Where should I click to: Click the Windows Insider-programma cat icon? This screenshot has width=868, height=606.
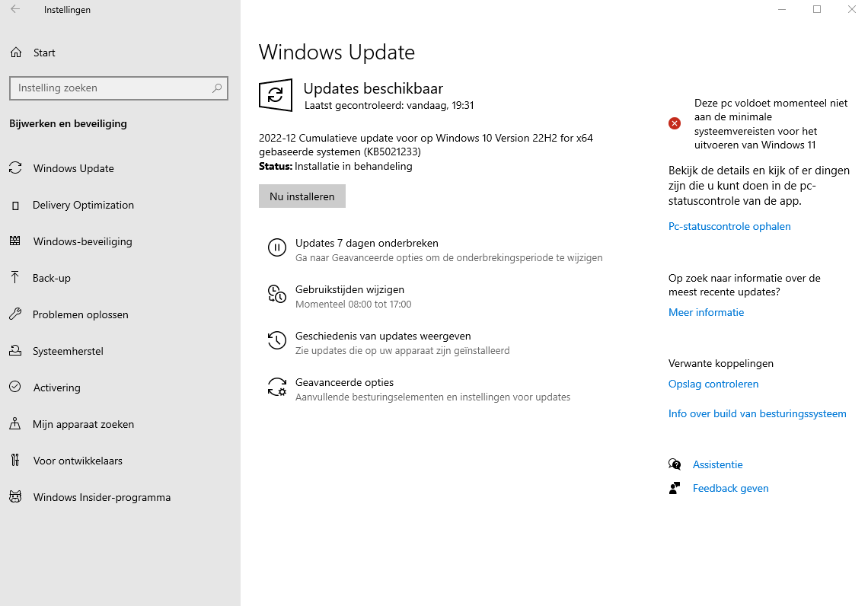click(15, 497)
